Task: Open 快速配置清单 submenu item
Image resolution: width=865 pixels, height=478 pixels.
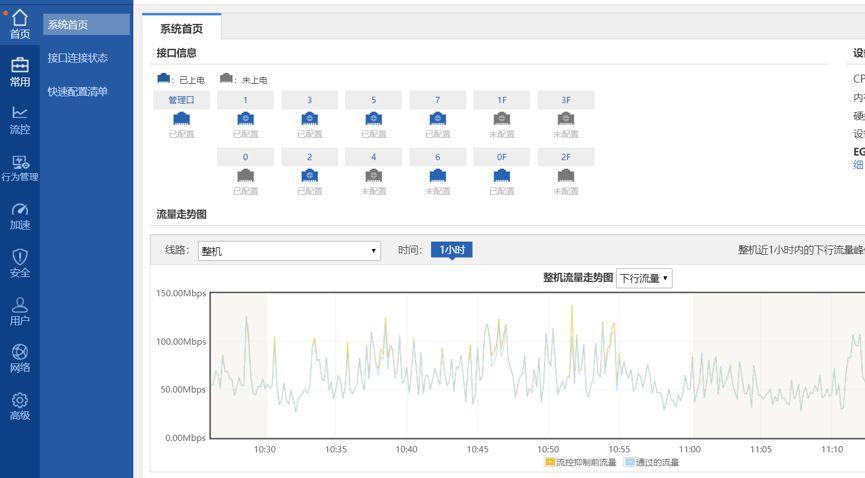Action: [x=77, y=92]
